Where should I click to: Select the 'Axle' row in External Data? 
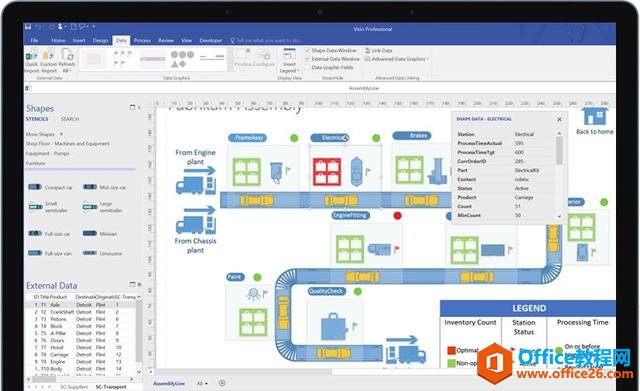click(81, 304)
